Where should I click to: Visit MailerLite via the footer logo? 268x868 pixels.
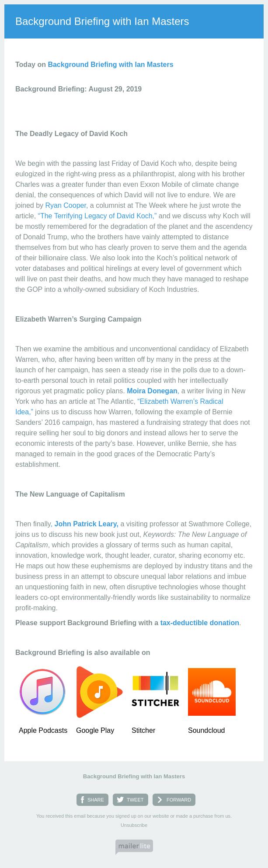pyautogui.click(x=134, y=847)
